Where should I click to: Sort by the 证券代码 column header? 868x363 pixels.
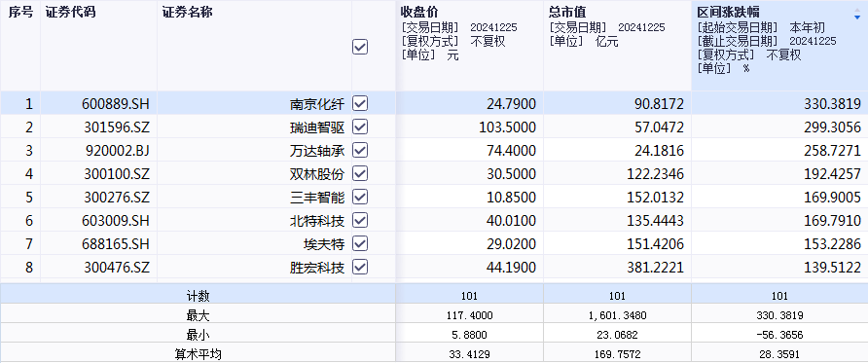[x=70, y=13]
